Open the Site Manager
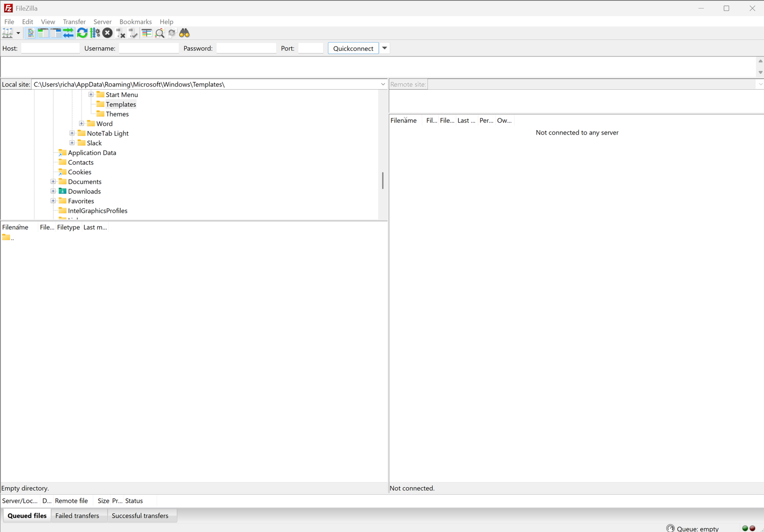 [x=8, y=33]
